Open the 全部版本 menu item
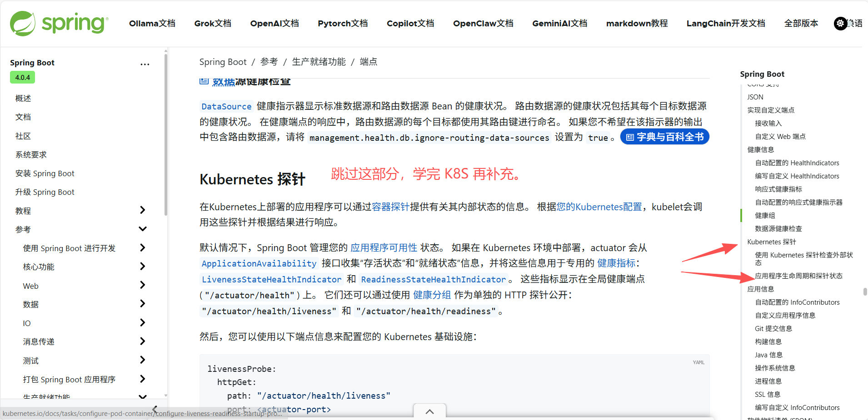The width and height of the screenshot is (868, 420). click(x=801, y=23)
